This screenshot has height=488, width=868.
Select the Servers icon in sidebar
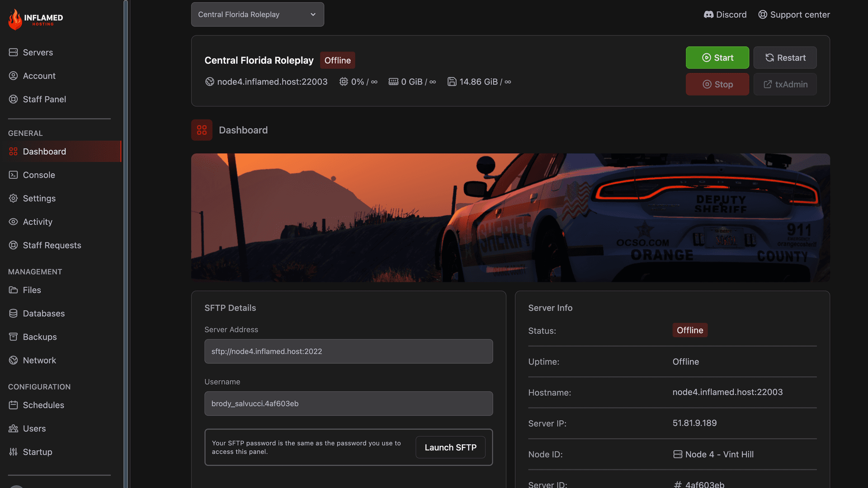tap(14, 52)
